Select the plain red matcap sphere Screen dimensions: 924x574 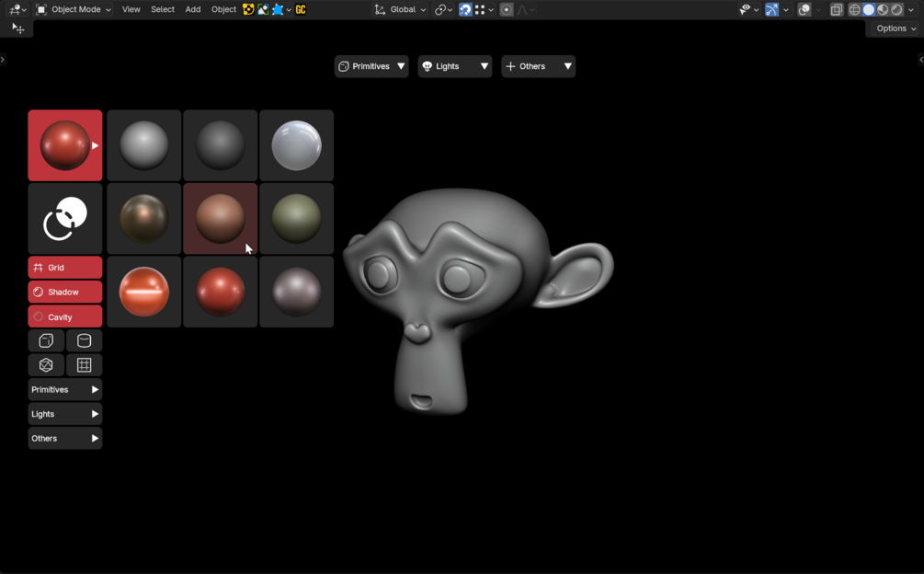click(x=221, y=292)
